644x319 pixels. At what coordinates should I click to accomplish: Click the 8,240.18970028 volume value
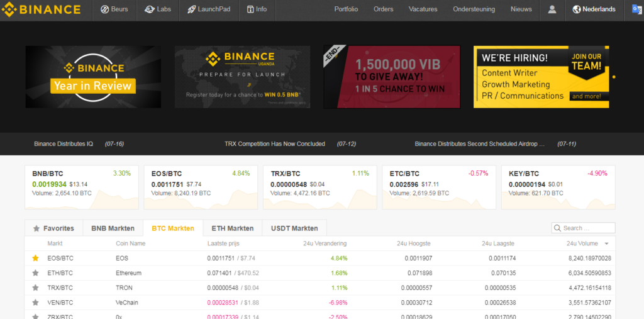[590, 258]
